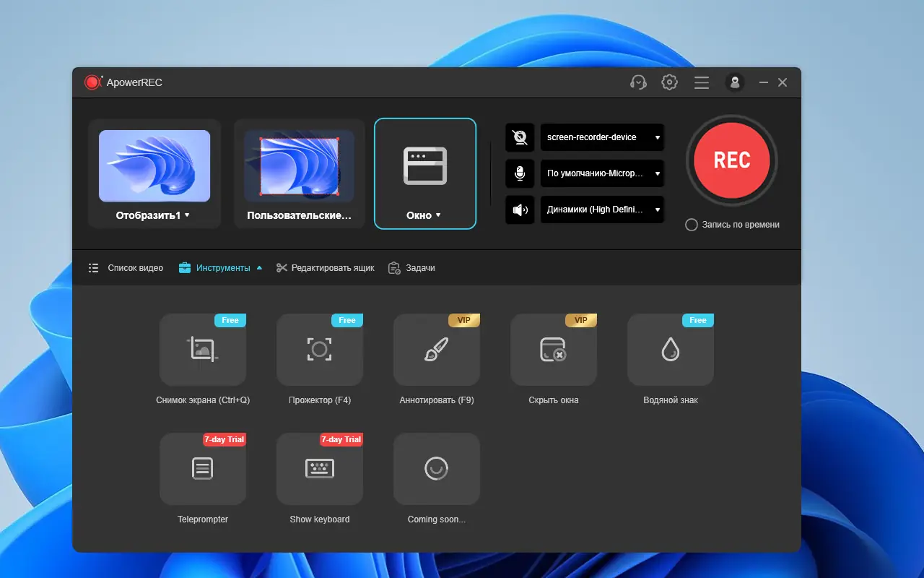The height and width of the screenshot is (578, 924).
Task: Click the Free badge on Снимок экрана
Action: coord(230,320)
